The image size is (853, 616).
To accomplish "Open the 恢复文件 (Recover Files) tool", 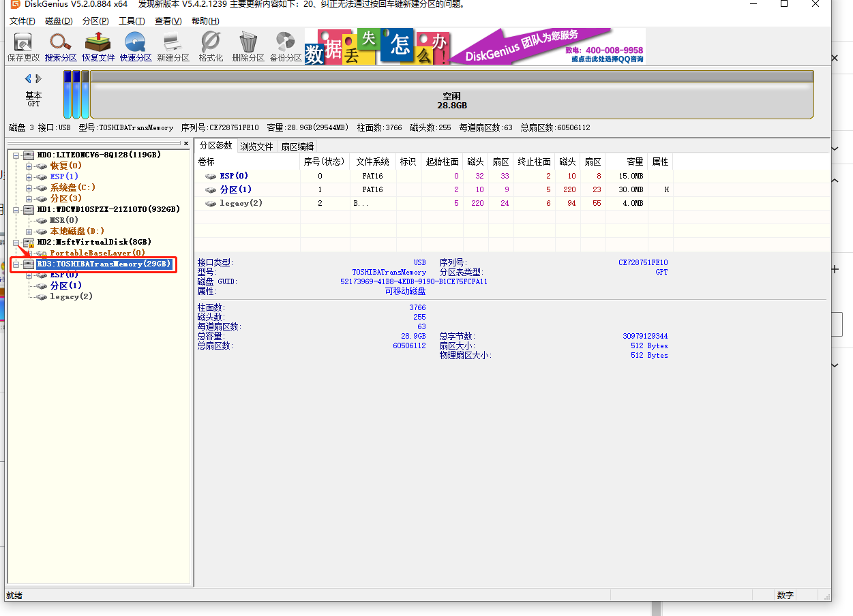I will pyautogui.click(x=98, y=47).
